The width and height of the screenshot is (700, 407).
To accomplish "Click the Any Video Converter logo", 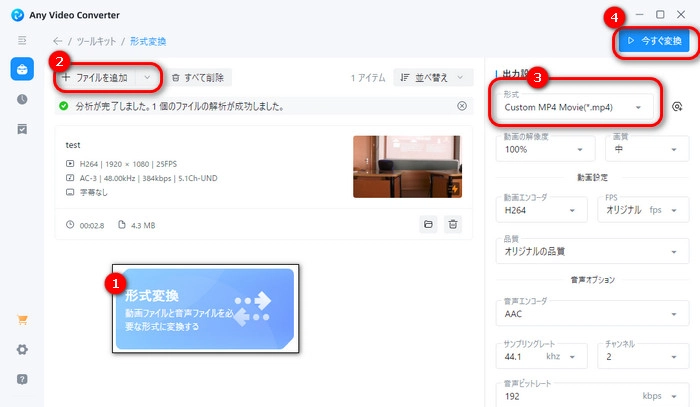I will [x=17, y=15].
